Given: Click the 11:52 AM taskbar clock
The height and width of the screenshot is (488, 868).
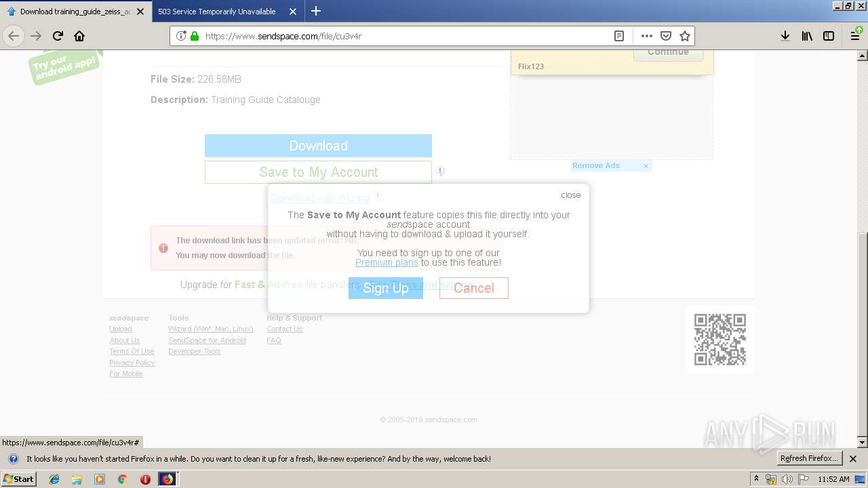Looking at the screenshot, I should coord(833,479).
